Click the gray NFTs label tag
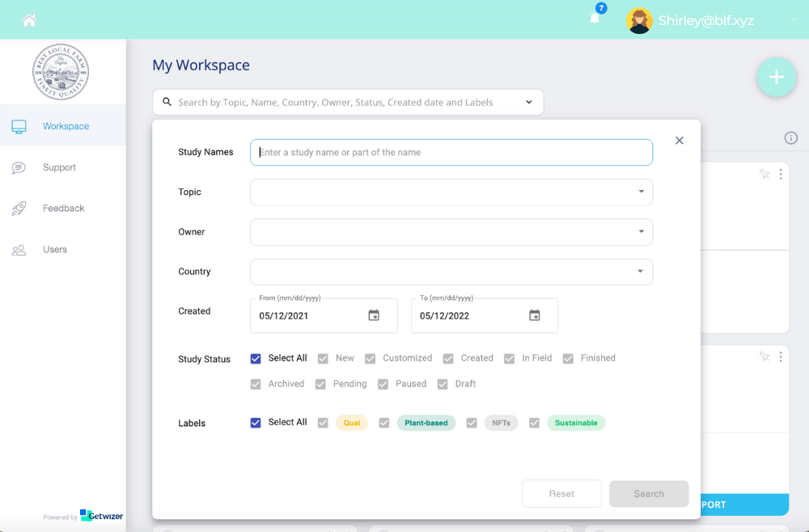This screenshot has height=532, width=809. [x=501, y=423]
